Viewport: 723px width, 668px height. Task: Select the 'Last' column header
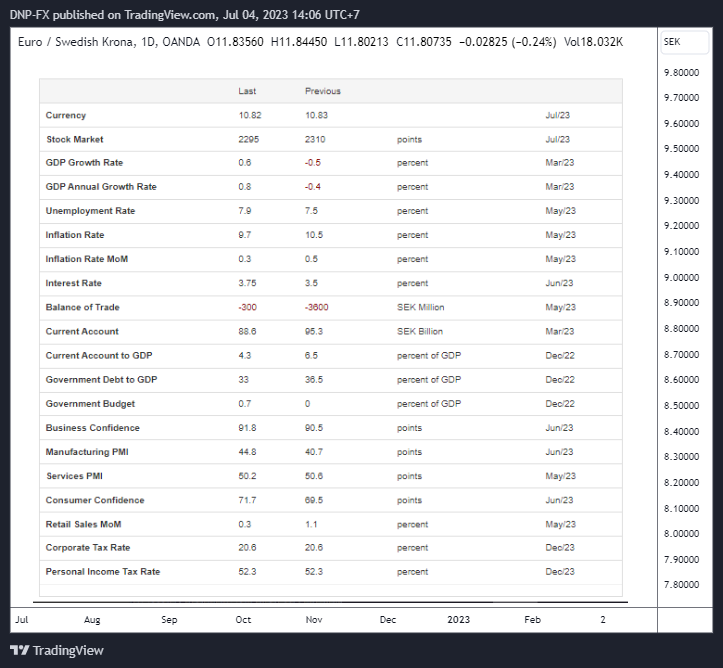pos(247,91)
